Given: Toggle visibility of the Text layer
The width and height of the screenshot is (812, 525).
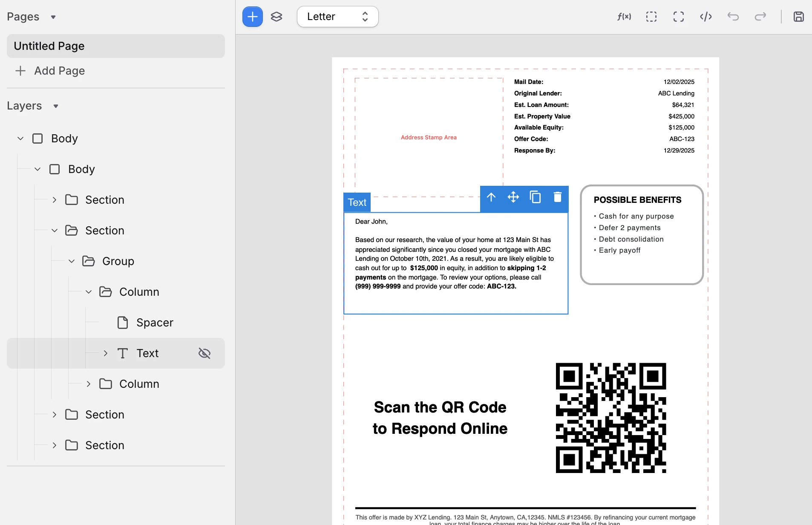Looking at the screenshot, I should (x=204, y=353).
